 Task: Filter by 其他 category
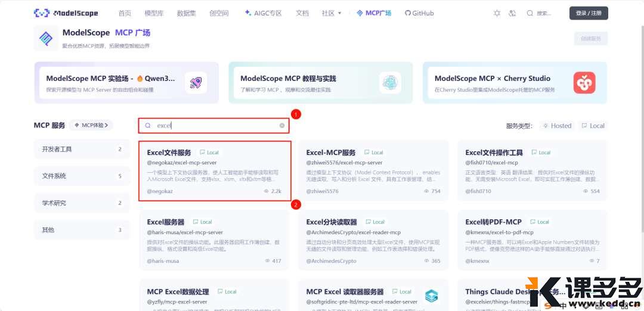82,230
